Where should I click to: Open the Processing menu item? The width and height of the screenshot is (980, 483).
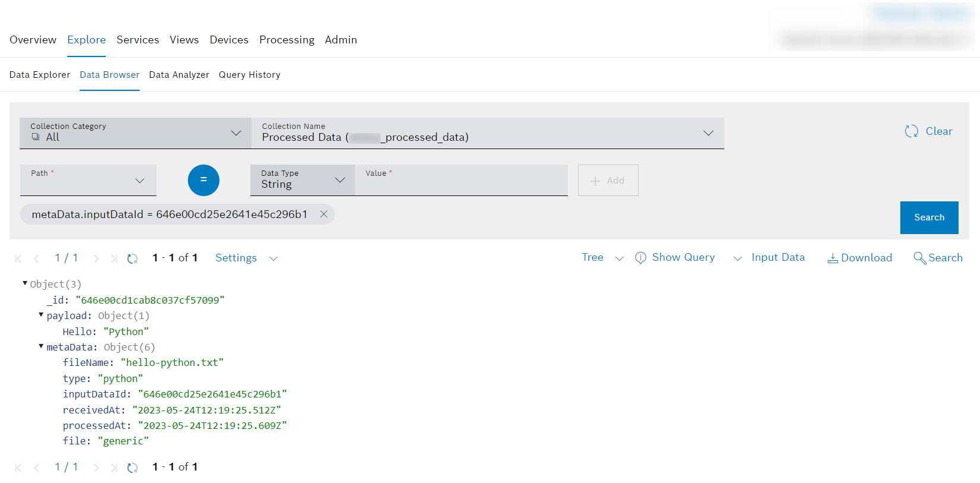click(x=287, y=40)
